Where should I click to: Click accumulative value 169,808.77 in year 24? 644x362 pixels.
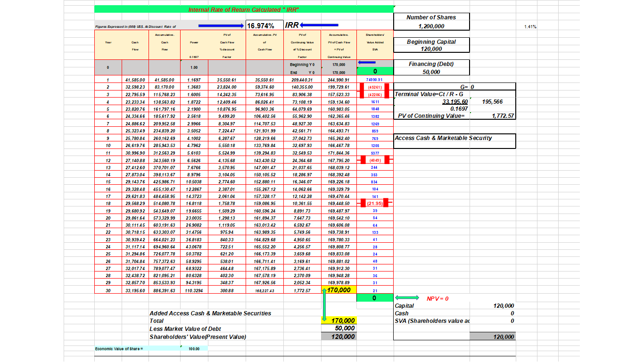tap(339, 247)
